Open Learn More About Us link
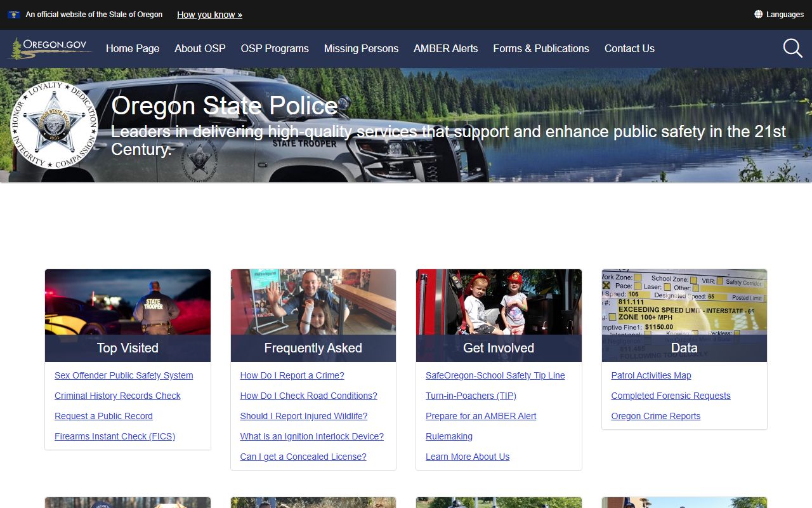 [468, 457]
